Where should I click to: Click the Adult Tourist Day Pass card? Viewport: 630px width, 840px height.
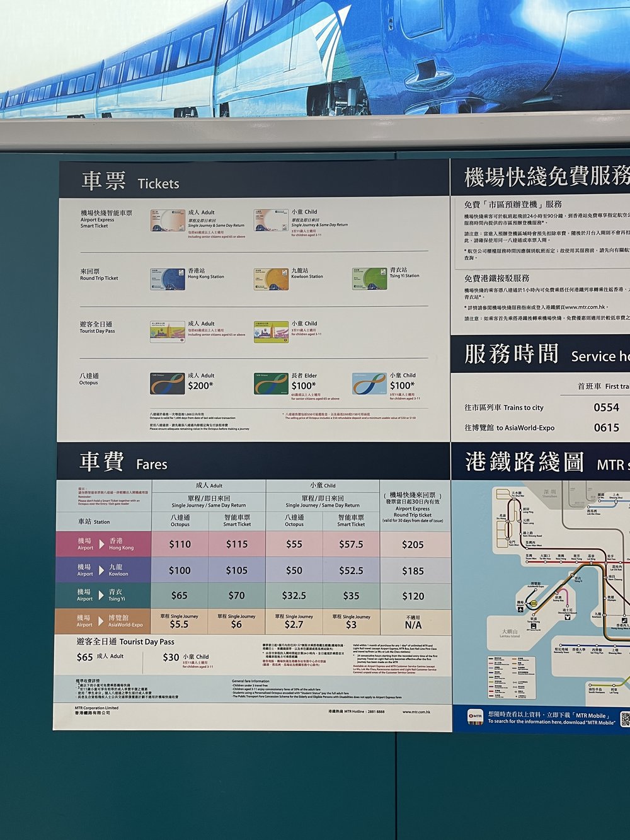tap(168, 331)
